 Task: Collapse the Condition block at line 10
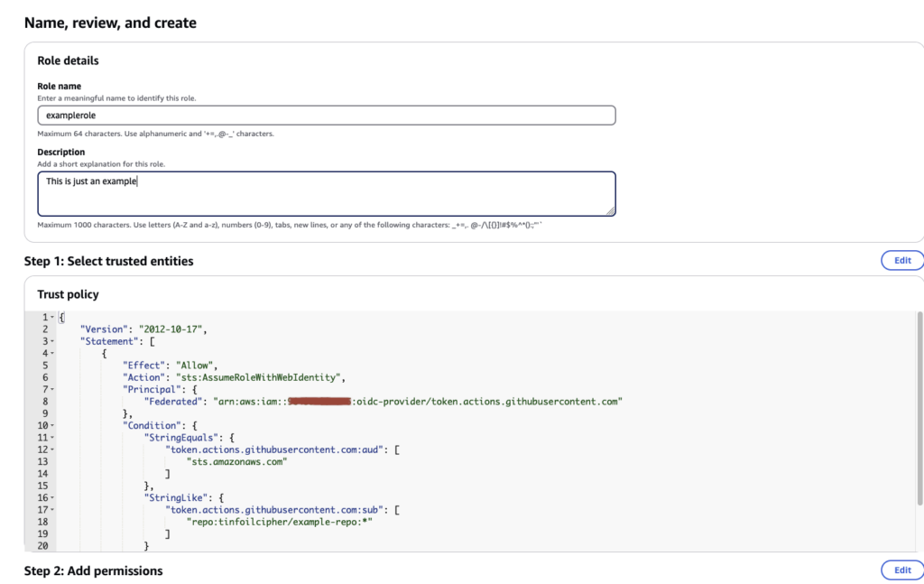52,424
